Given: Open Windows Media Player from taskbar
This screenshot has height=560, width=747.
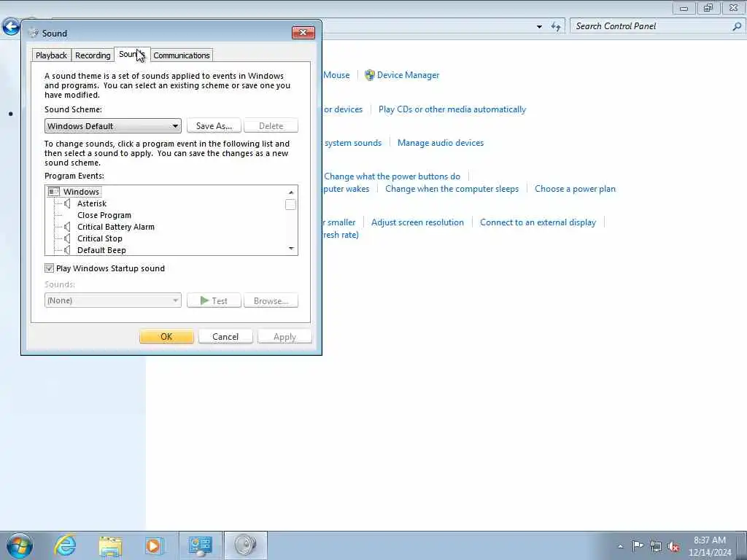Looking at the screenshot, I should coord(155,545).
